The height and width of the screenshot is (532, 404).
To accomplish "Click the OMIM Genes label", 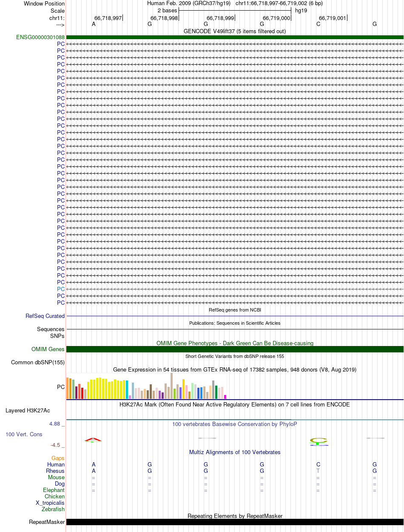I will pyautogui.click(x=48, y=349).
